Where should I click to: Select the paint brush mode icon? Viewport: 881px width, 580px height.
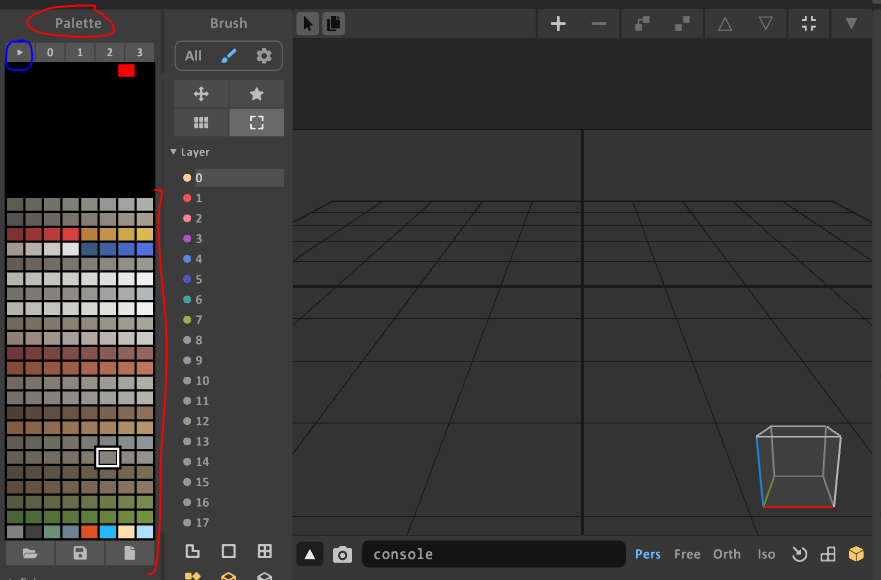(229, 56)
